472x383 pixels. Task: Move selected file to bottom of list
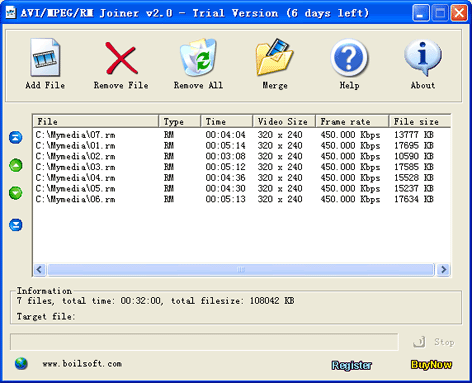click(x=16, y=225)
